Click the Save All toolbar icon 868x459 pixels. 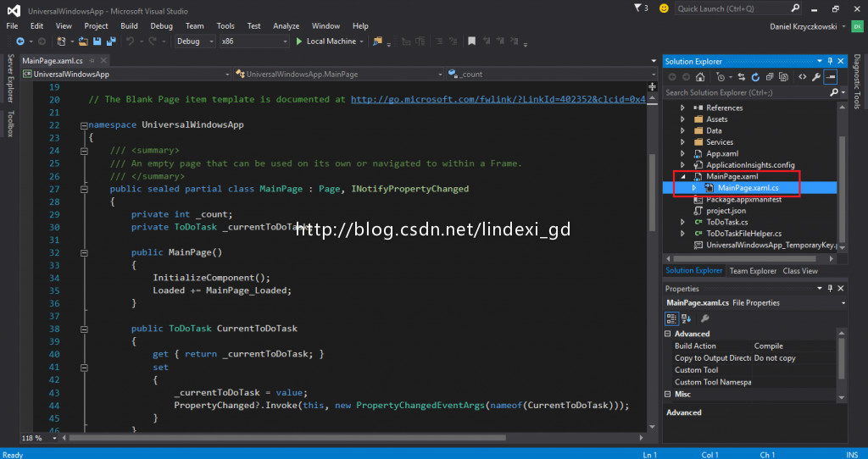111,41
